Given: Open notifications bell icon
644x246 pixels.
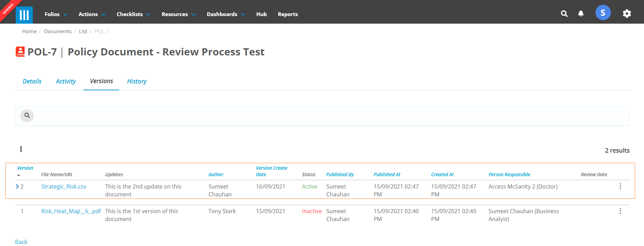Looking at the screenshot, I should [x=581, y=13].
